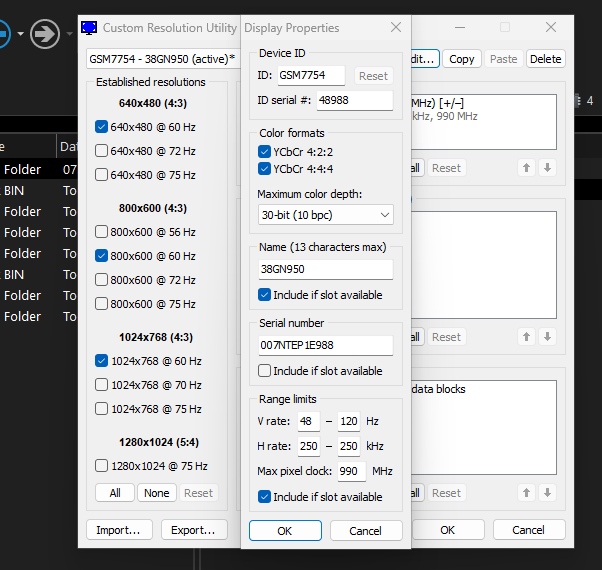The width and height of the screenshot is (602, 570).
Task: Toggle Include if slot available under Serial number
Action: pos(265,371)
